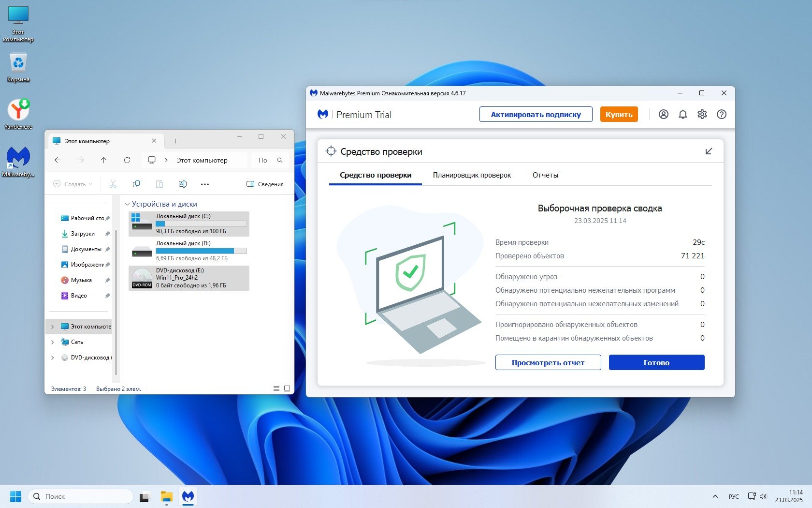Click the Explorer search field
This screenshot has height=508, width=812.
270,160
